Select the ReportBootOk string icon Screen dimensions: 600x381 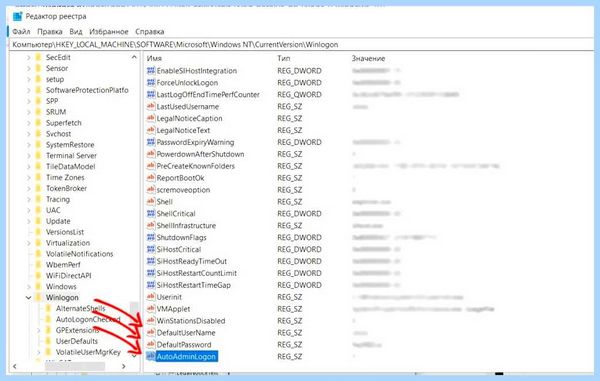tap(151, 177)
